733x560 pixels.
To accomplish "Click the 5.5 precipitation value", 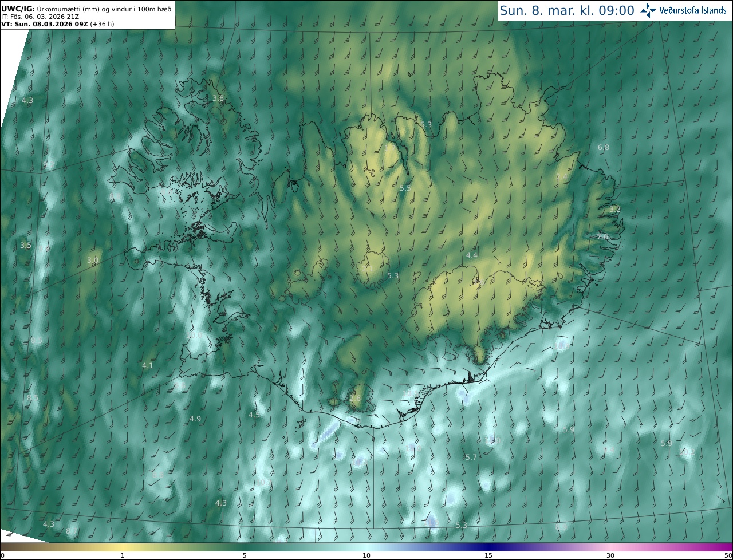I will pos(405,188).
